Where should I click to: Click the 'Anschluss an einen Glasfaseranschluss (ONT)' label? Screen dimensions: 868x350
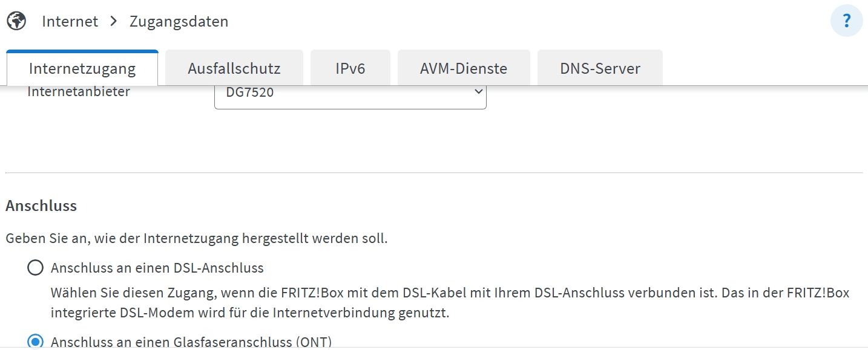tap(191, 342)
